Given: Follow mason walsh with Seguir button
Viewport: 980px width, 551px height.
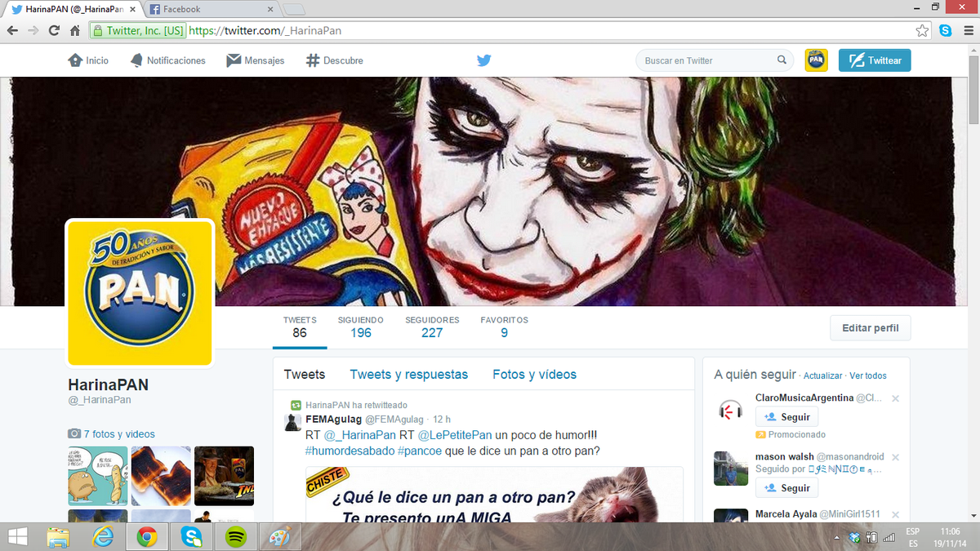Looking at the screenshot, I should tap(787, 488).
